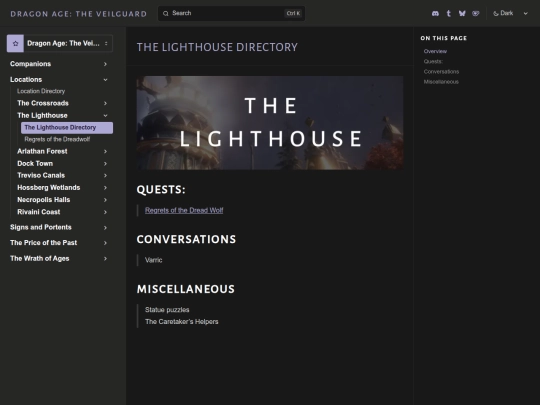Open Regrets of the Dreadwolf sidebar page
Image resolution: width=540 pixels, height=405 pixels.
click(x=57, y=139)
